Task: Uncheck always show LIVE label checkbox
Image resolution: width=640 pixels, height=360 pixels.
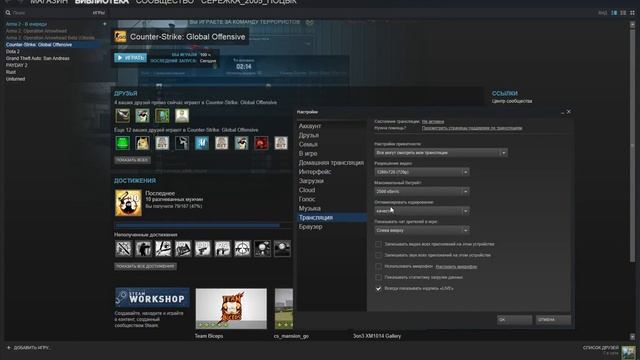Action: click(x=378, y=288)
